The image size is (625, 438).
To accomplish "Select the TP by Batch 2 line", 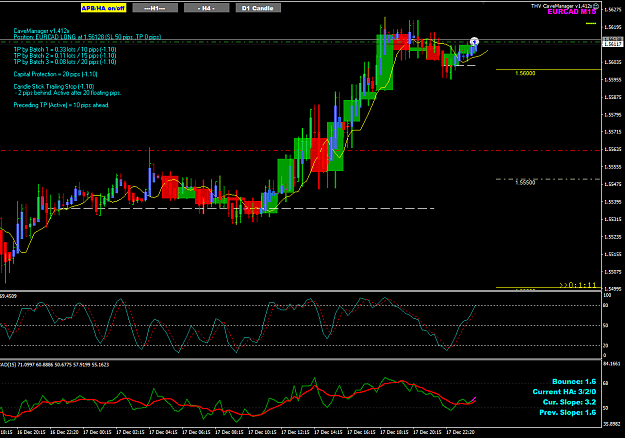I will click(x=65, y=56).
